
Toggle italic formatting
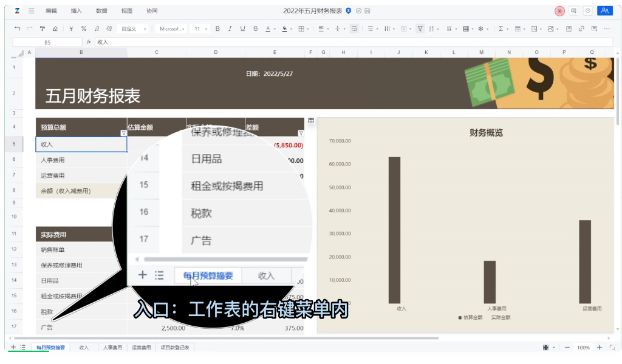click(230, 29)
